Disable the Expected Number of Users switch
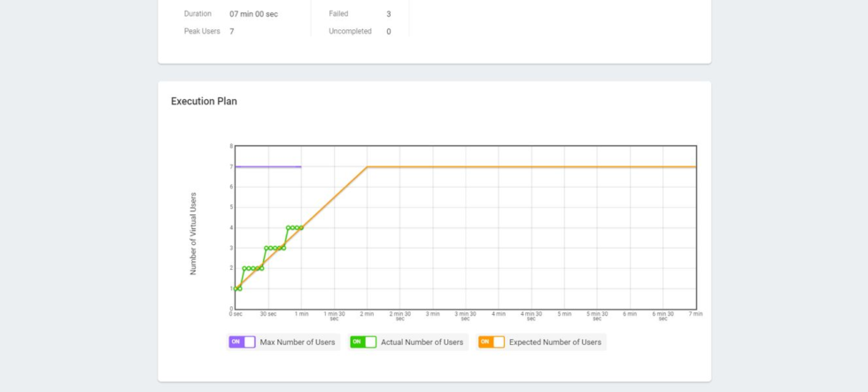868x392 pixels. pyautogui.click(x=492, y=342)
